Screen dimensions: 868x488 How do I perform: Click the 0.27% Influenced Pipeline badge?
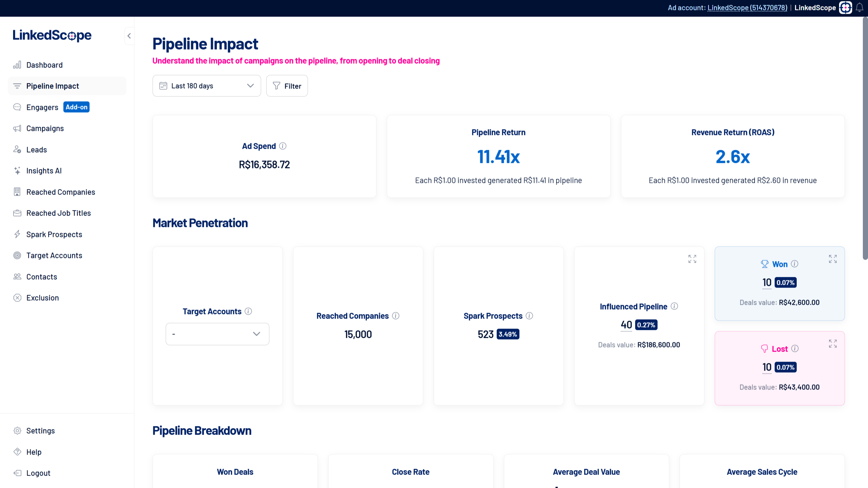646,325
